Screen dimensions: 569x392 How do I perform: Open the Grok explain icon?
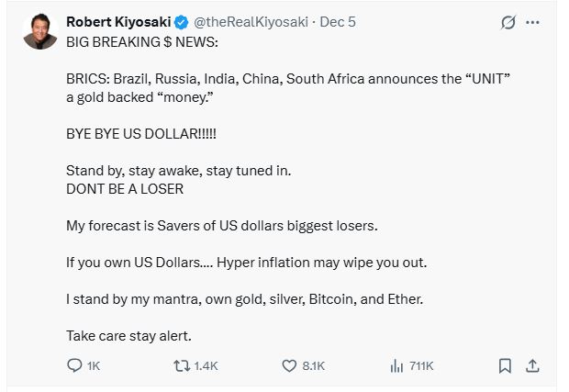[x=508, y=23]
